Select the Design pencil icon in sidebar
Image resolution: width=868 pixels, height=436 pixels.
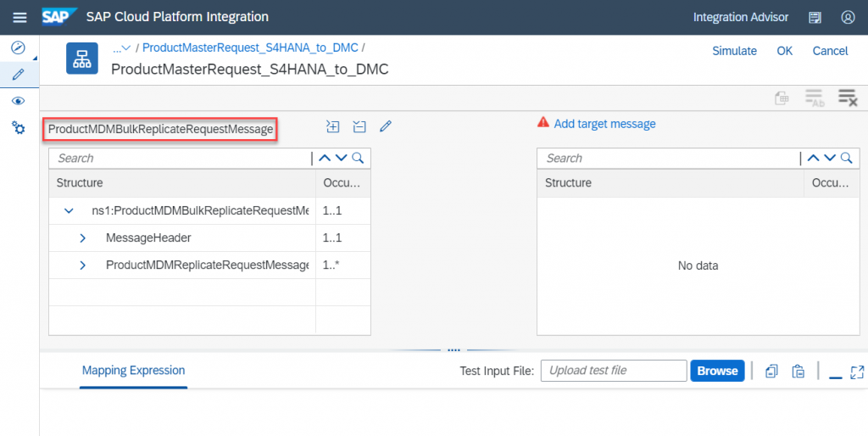(19, 75)
